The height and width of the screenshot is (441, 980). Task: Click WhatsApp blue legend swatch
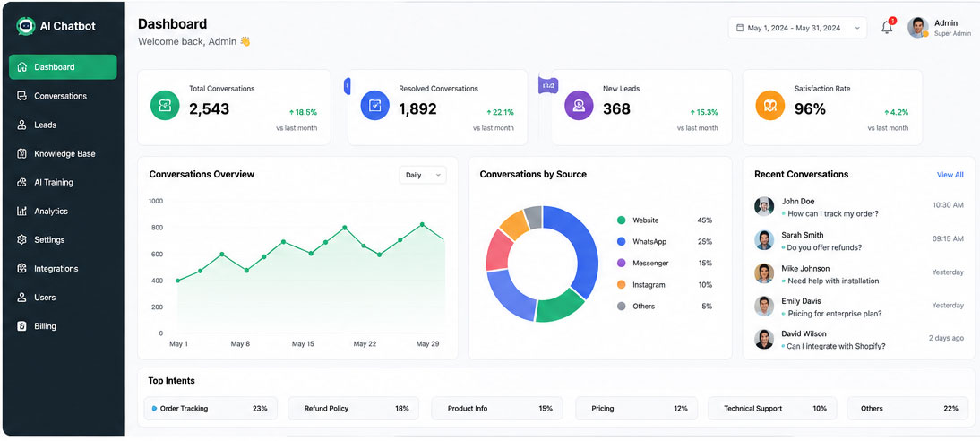click(622, 241)
